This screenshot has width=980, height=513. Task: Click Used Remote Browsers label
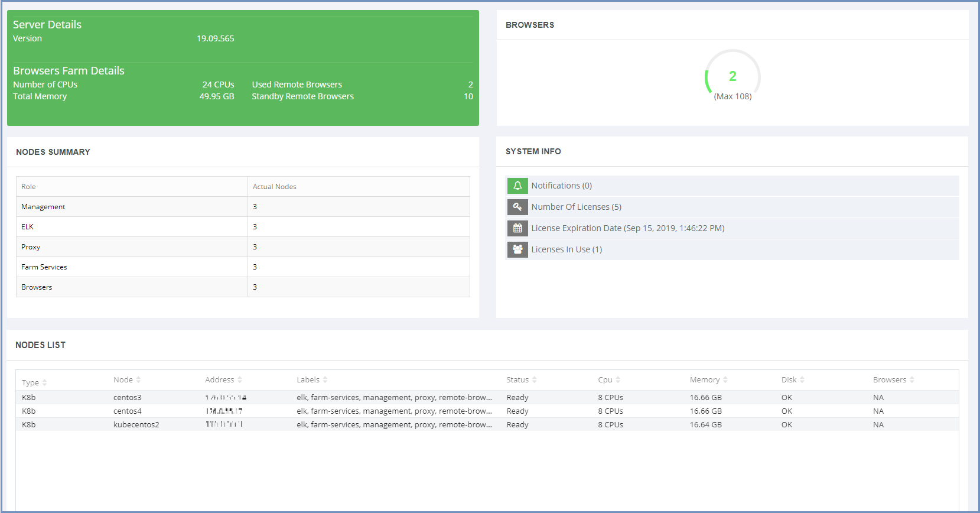(x=297, y=85)
